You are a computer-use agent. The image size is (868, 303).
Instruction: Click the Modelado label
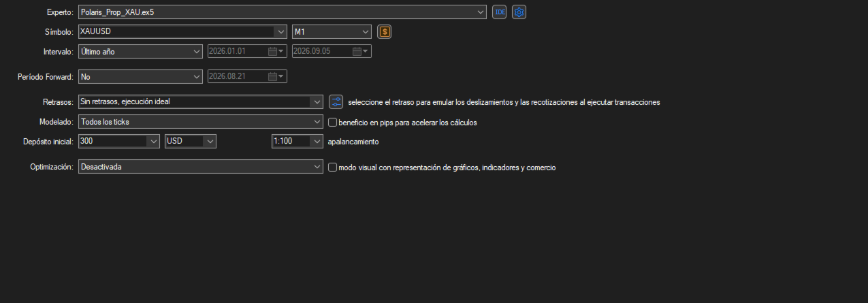point(57,122)
